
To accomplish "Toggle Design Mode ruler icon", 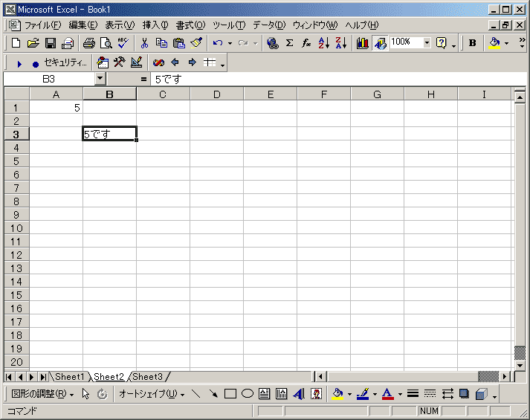I will point(137,62).
